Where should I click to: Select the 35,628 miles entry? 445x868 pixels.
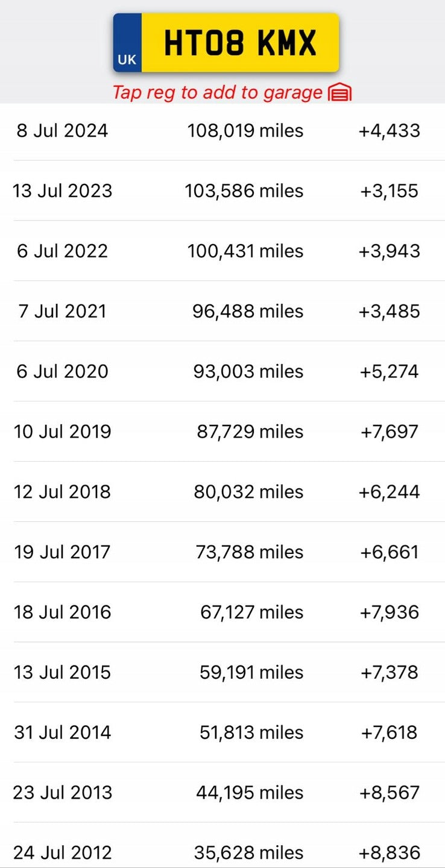pos(248,852)
